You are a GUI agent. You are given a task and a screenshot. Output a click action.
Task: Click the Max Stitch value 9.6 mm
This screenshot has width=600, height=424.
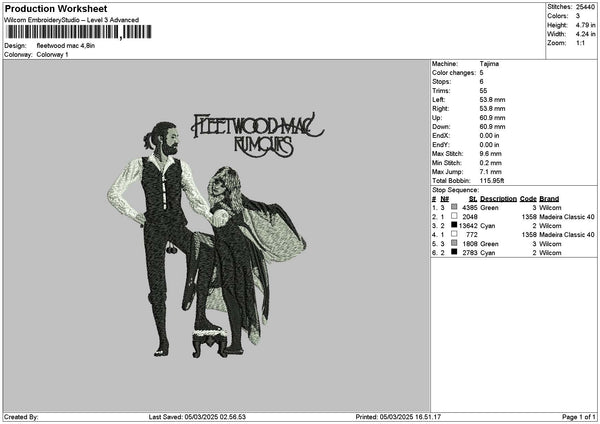pos(491,154)
